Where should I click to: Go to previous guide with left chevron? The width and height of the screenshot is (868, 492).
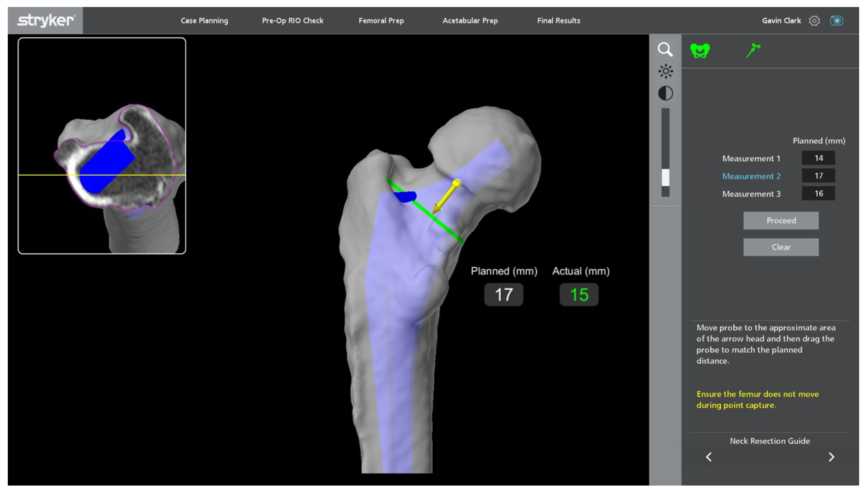point(709,457)
